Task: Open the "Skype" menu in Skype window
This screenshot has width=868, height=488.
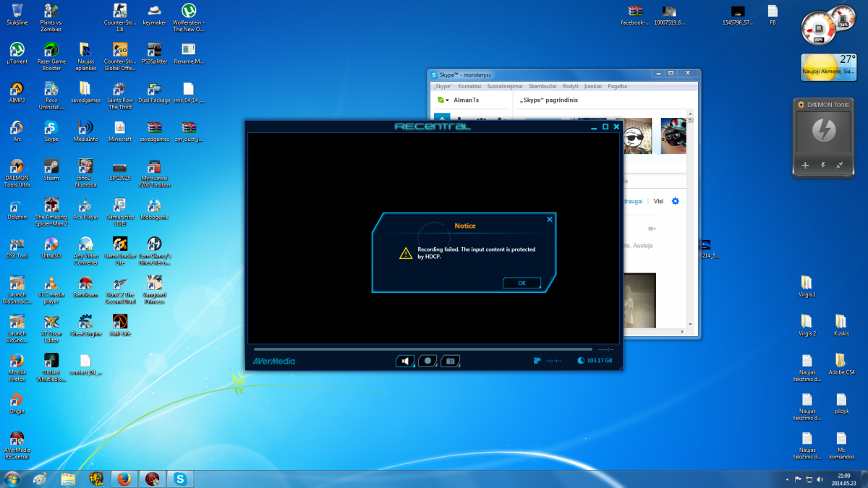Action: pos(443,86)
